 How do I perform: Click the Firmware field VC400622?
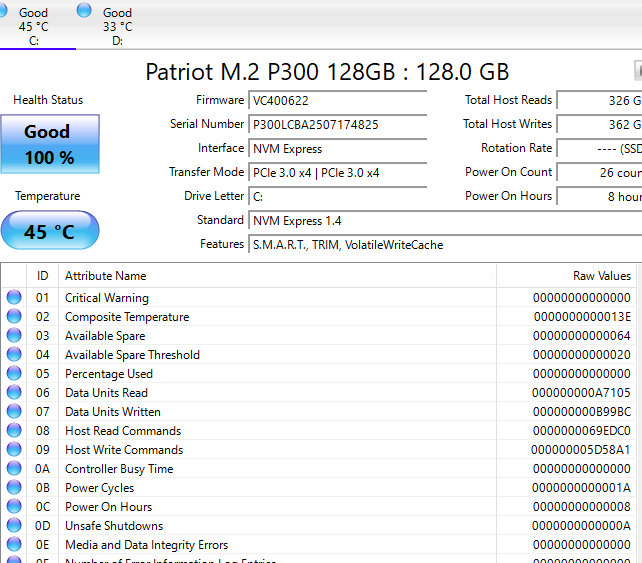pyautogui.click(x=337, y=100)
